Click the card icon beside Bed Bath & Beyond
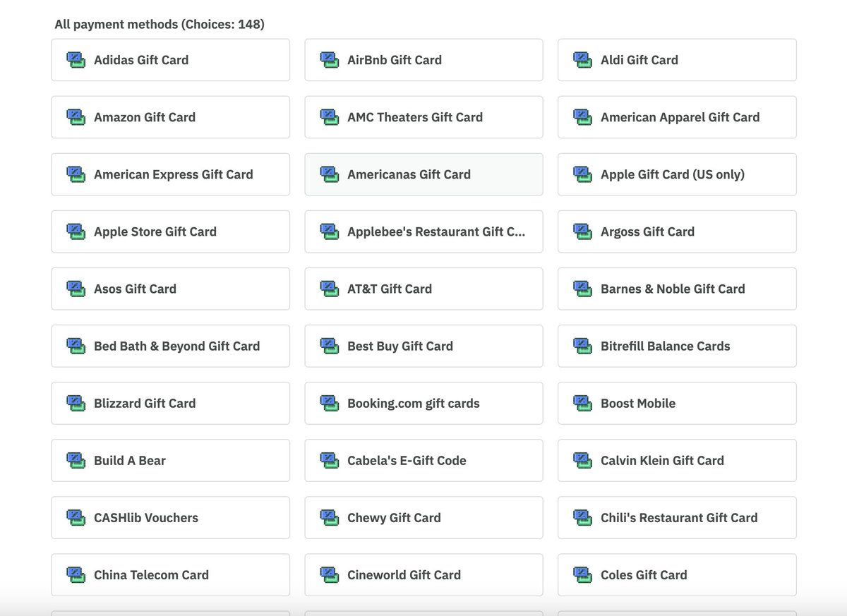Screen dimensions: 847x616 pos(76,346)
